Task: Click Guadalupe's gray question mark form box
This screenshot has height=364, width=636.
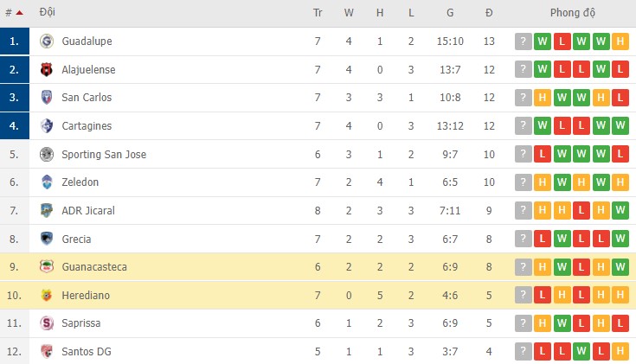Action: point(523,42)
